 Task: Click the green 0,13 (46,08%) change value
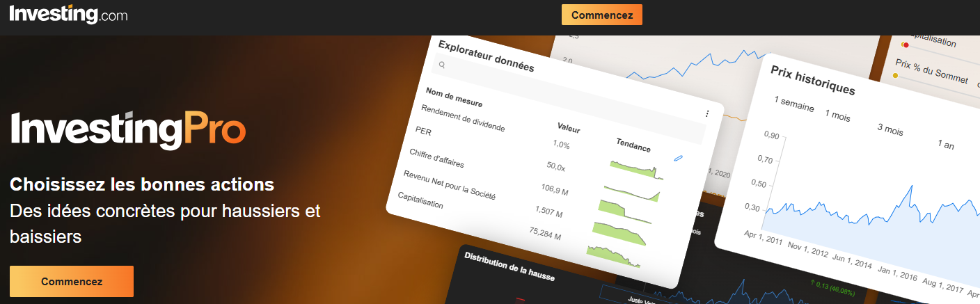(x=832, y=289)
